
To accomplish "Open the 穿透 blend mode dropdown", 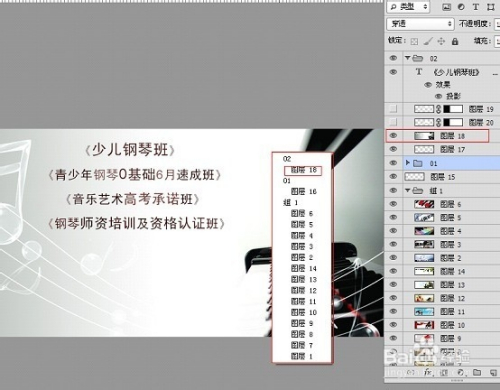I will click(420, 24).
